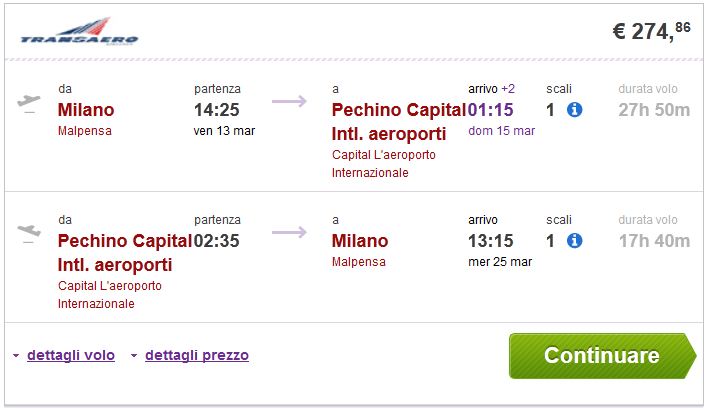The width and height of the screenshot is (708, 409).
Task: Click the dom 15 mar arrival date
Action: click(x=501, y=131)
